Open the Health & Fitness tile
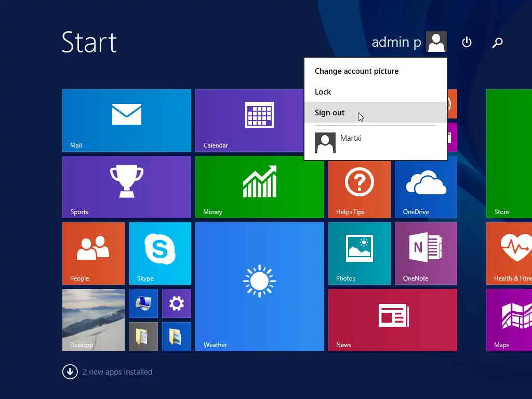This screenshot has height=399, width=532. coord(509,254)
